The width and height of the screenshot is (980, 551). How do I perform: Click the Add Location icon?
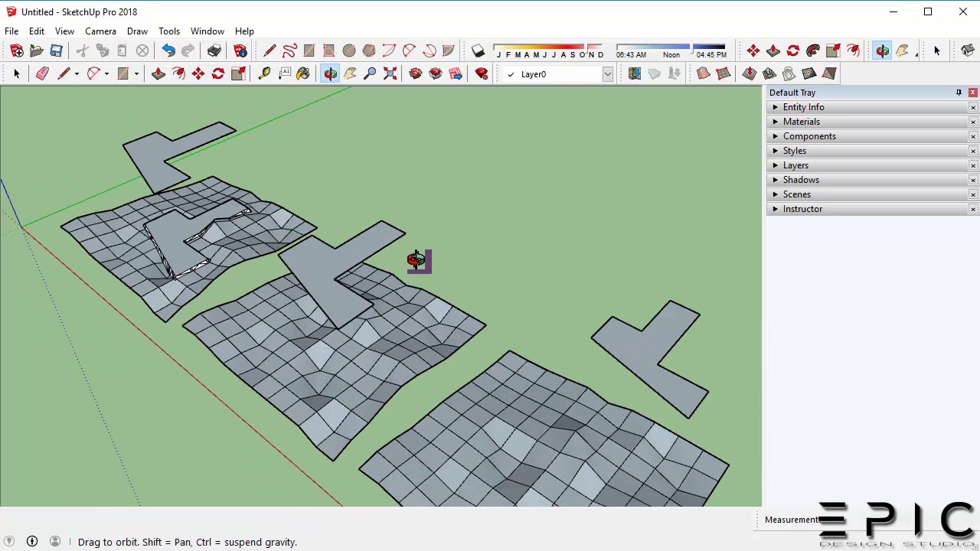tap(635, 73)
